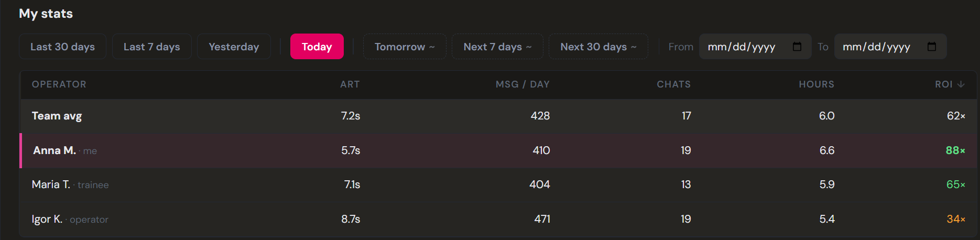The image size is (980, 240).
Task: Switch to the Yesterday filter
Action: point(234,47)
